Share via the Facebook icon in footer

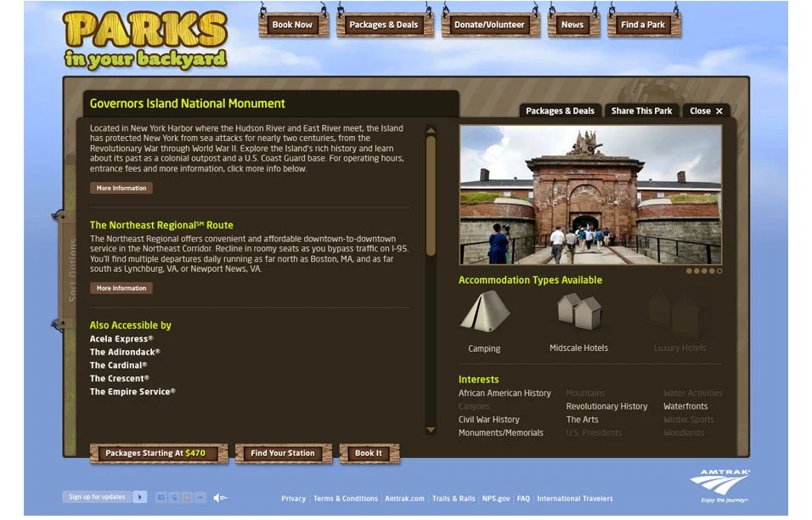click(161, 498)
